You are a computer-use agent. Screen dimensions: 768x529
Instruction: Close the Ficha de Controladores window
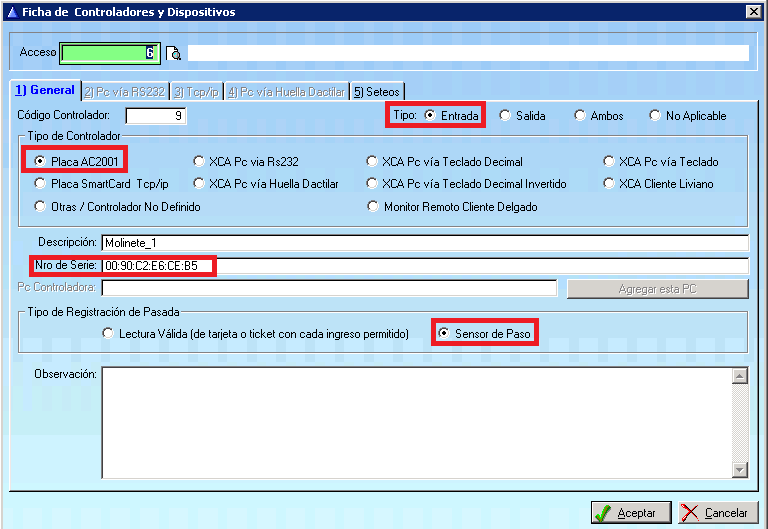tap(753, 11)
